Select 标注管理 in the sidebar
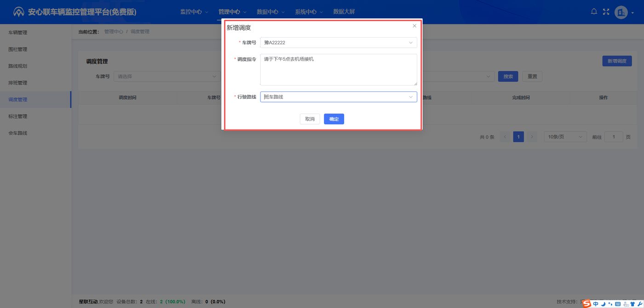 pyautogui.click(x=36, y=116)
